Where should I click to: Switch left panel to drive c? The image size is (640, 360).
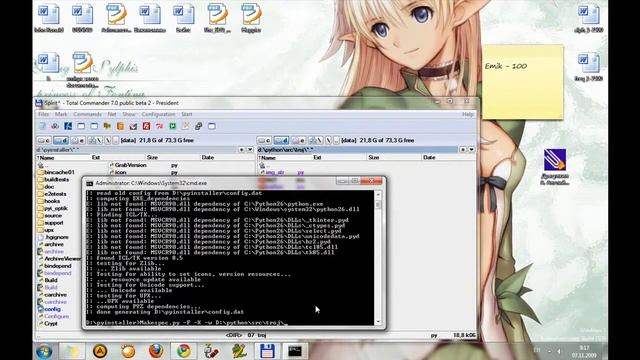click(44, 140)
